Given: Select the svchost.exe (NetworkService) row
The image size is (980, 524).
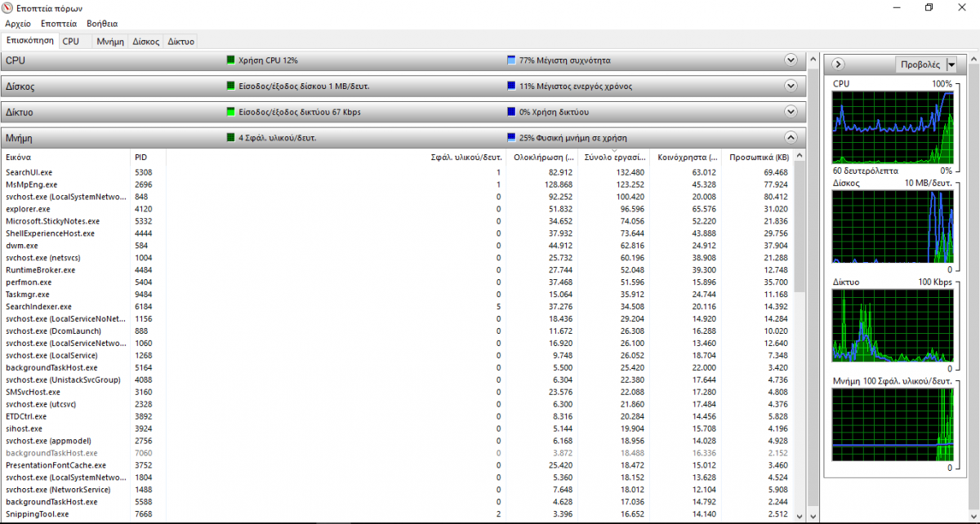Looking at the screenshot, I should (398, 490).
